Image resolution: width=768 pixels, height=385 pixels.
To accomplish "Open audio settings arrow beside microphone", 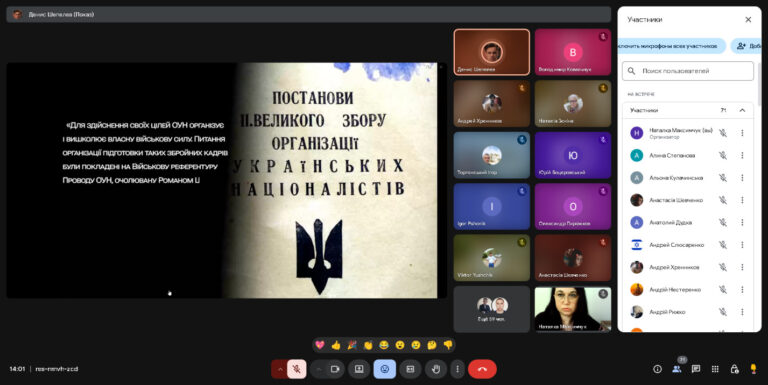I will 280,369.
